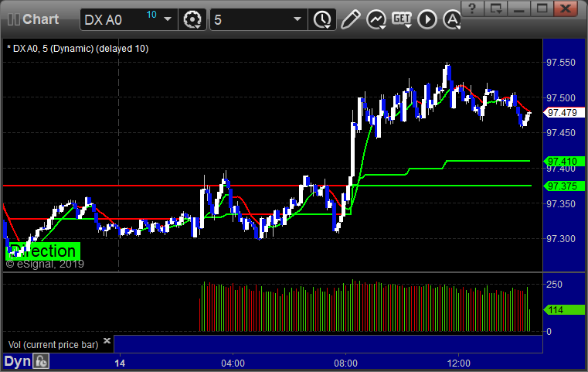Click the Chart window grip icon
The image size is (588, 372).
tap(13, 19)
